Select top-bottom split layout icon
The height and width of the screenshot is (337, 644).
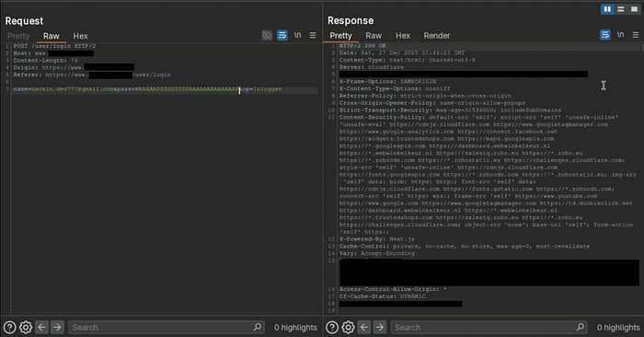tap(621, 9)
